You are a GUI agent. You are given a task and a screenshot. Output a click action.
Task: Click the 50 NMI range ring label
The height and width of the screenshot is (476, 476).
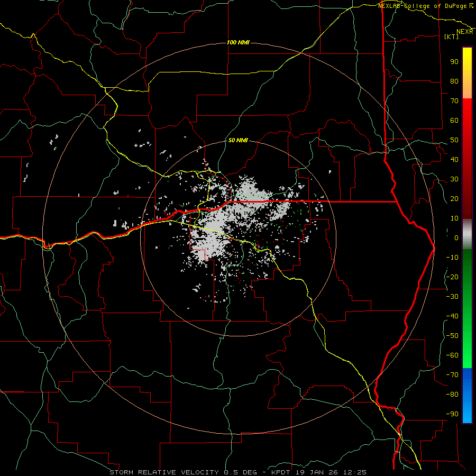(x=238, y=140)
